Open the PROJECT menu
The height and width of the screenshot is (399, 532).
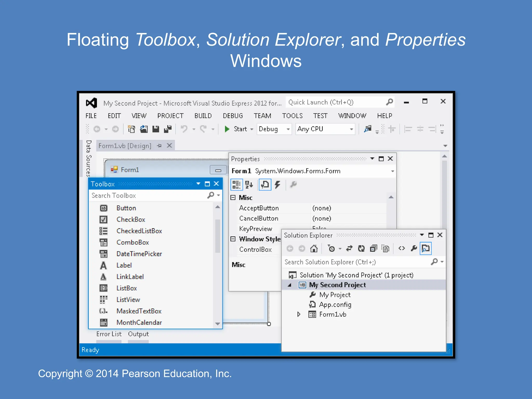(170, 116)
